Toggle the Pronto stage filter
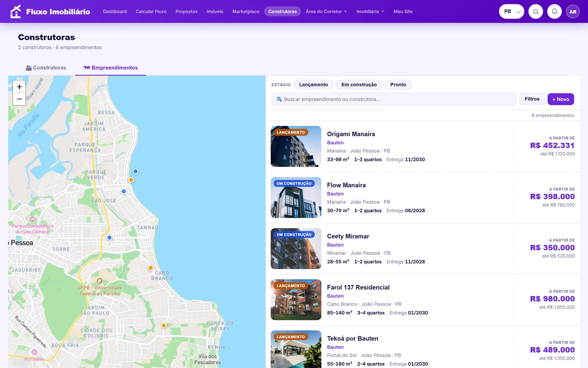This screenshot has height=368, width=588. pyautogui.click(x=398, y=85)
